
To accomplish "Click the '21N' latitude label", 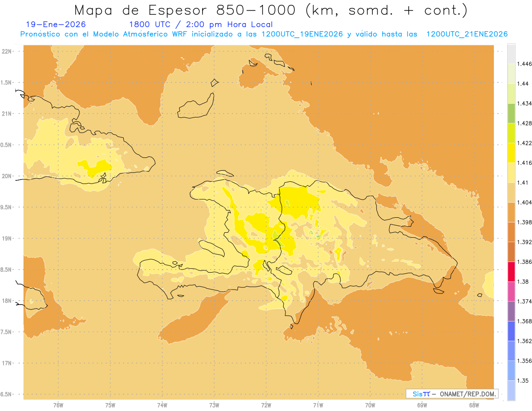I will (x=7, y=114).
